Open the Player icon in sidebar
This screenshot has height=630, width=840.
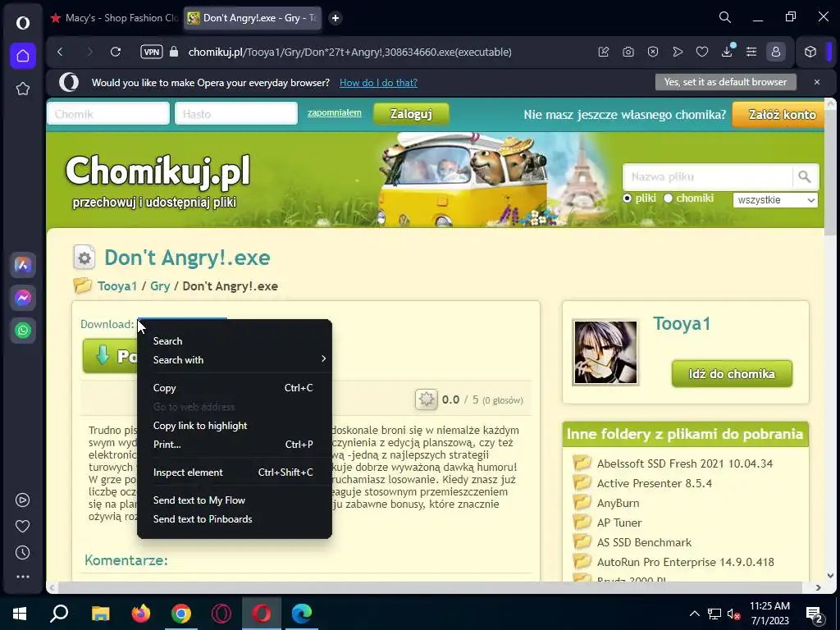click(22, 500)
